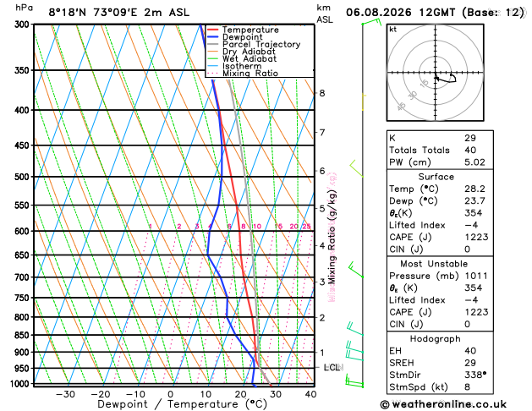Click the kt label in the hodograph
Image resolution: width=532 pixels, height=411 pixels.
(x=393, y=30)
